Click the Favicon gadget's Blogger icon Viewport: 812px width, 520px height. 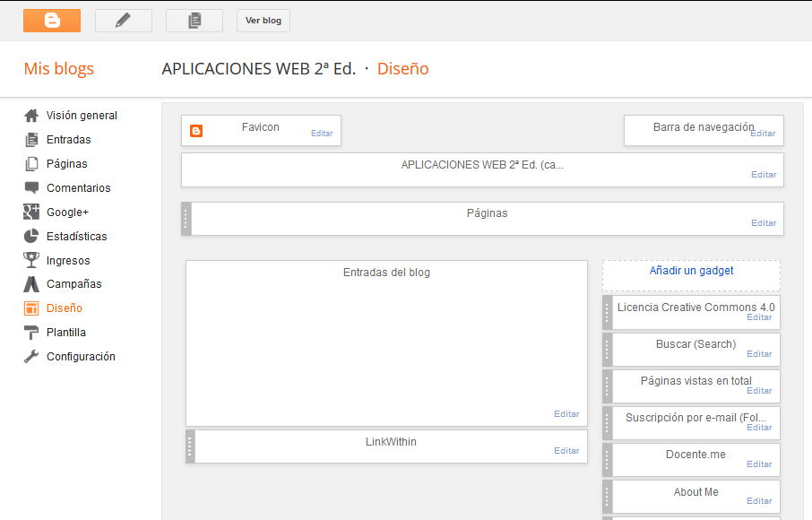[x=196, y=131]
